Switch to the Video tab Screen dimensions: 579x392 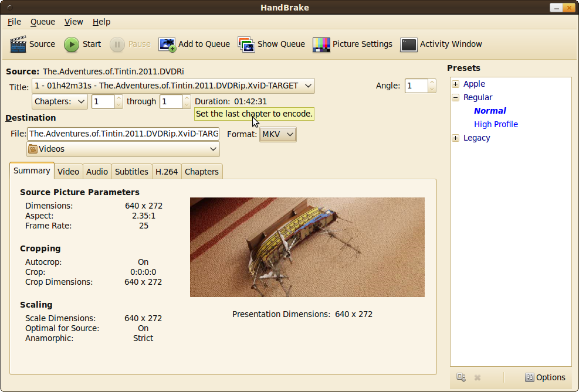(68, 172)
